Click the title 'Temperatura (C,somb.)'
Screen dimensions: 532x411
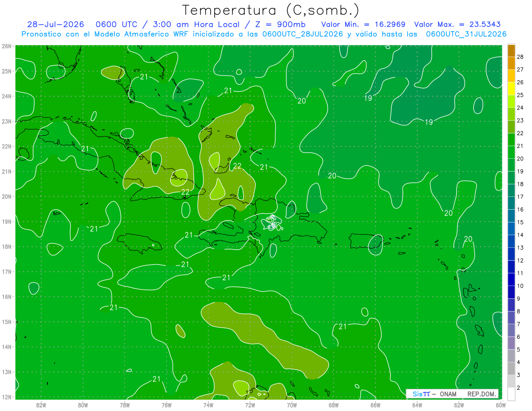[271, 10]
